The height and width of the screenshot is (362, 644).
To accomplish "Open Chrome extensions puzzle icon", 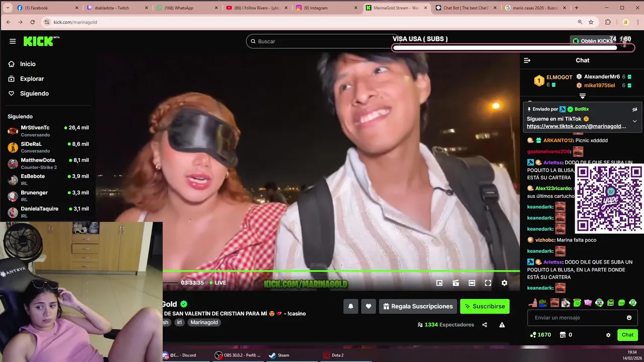I will click(x=608, y=22).
